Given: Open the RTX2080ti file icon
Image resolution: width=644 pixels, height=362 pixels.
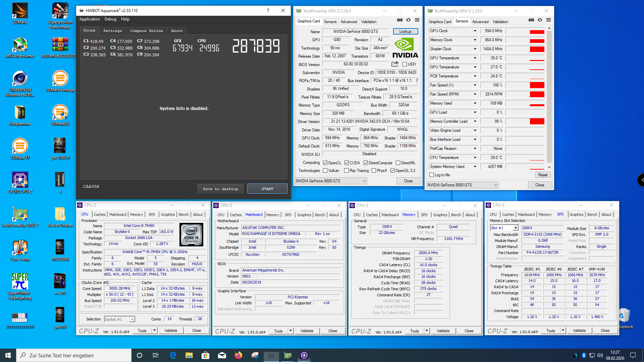Looking at the screenshot, I should [60, 250].
